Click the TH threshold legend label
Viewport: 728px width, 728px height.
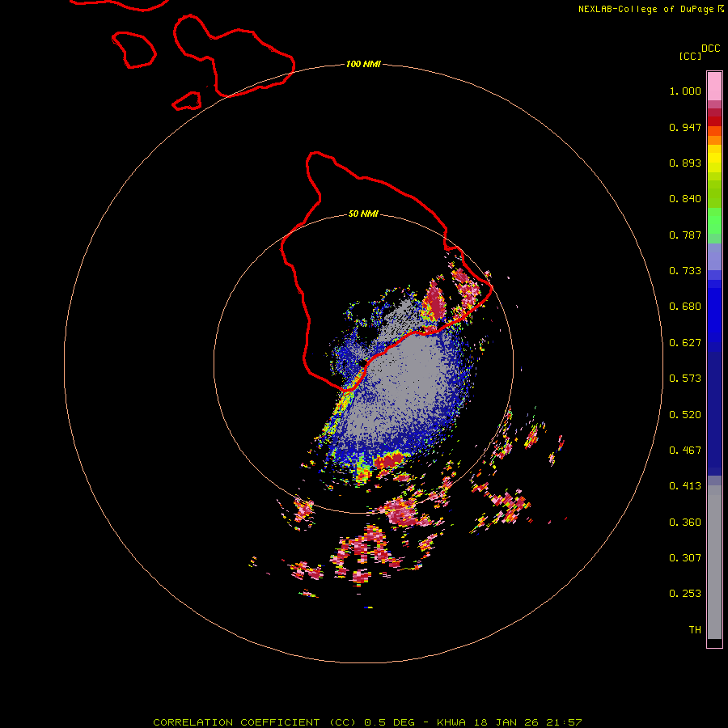coord(695,630)
